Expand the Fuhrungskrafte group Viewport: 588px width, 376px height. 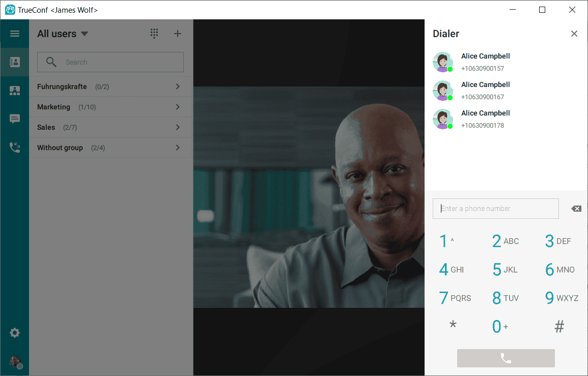(x=110, y=86)
